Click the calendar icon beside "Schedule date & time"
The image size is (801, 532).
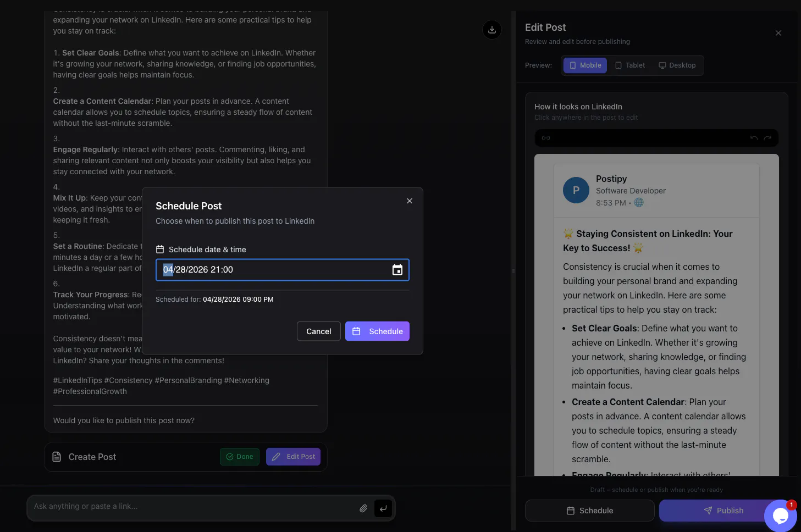[x=160, y=250]
